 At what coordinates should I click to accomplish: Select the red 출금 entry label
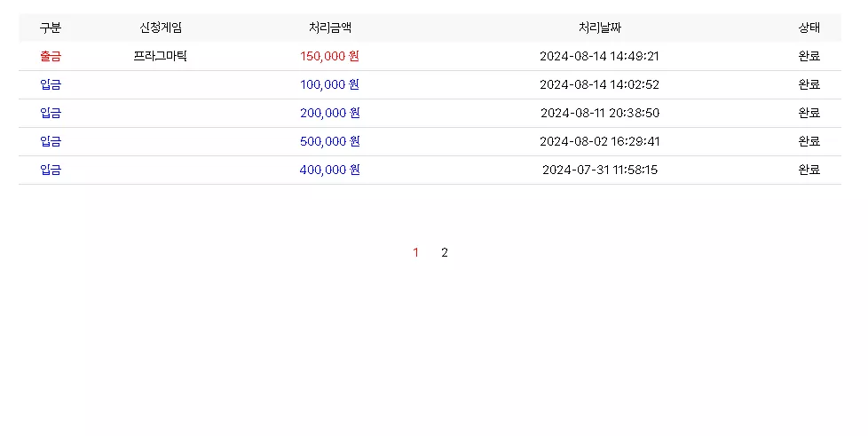(51, 56)
